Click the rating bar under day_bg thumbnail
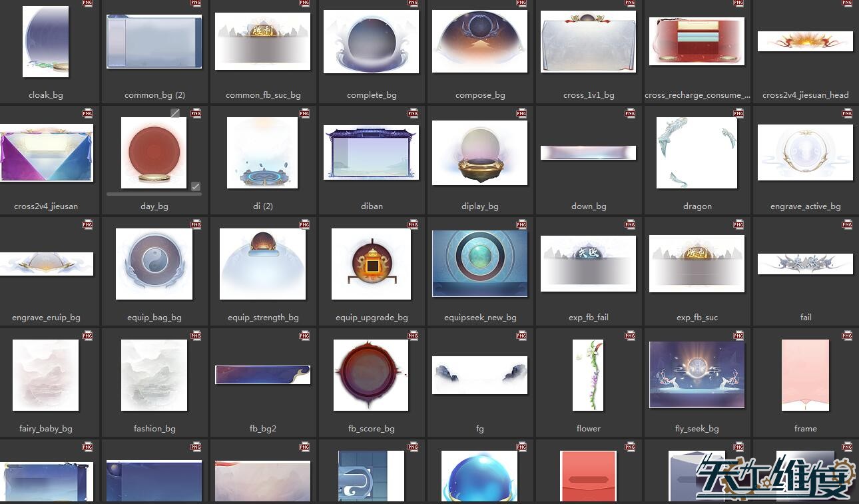 (154, 194)
